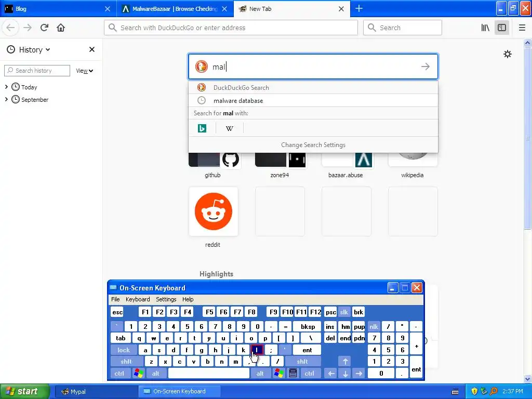
Task: Open the keyboard File menu
Action: [115, 299]
